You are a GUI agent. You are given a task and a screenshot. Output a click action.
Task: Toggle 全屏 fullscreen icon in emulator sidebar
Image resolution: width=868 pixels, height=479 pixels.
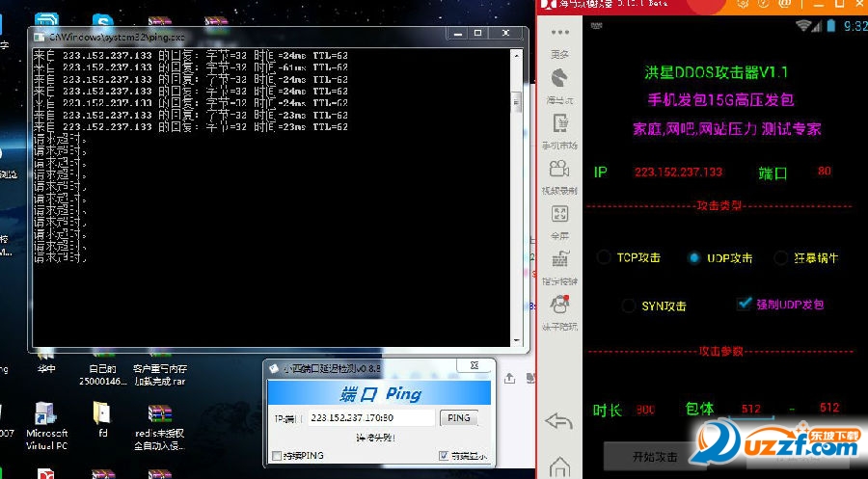pos(559,214)
